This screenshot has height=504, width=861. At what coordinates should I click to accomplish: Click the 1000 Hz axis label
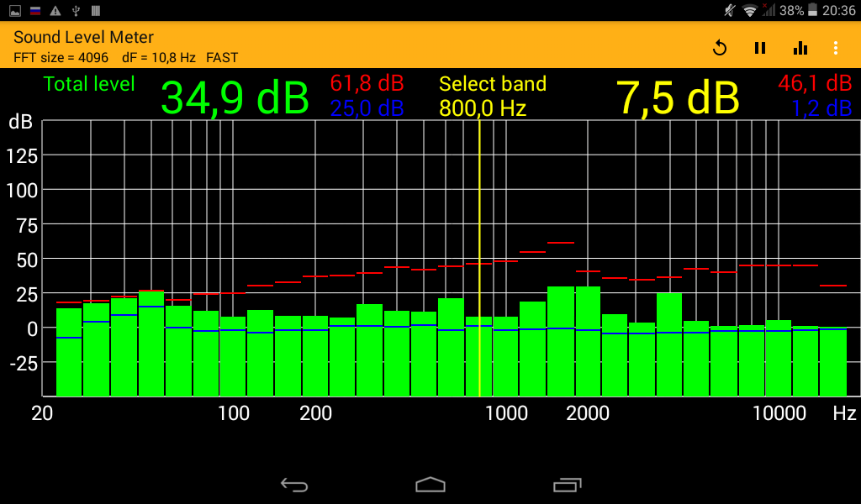click(506, 413)
